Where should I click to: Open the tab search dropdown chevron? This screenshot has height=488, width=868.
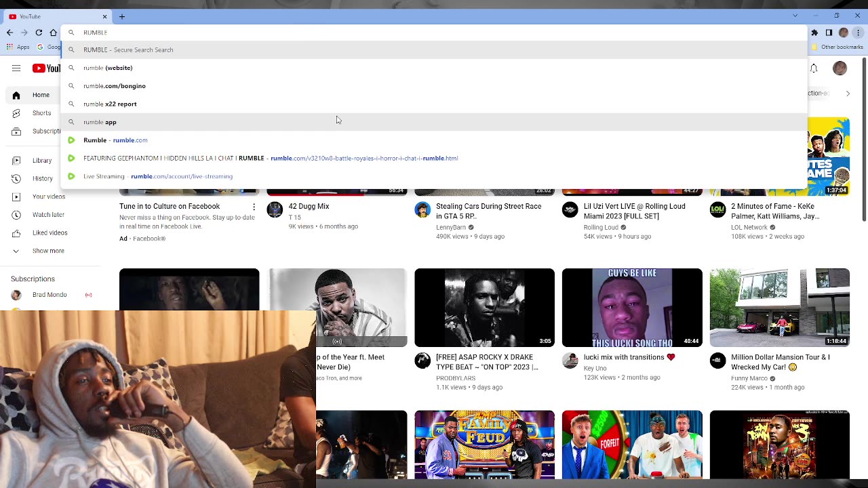[x=795, y=16]
